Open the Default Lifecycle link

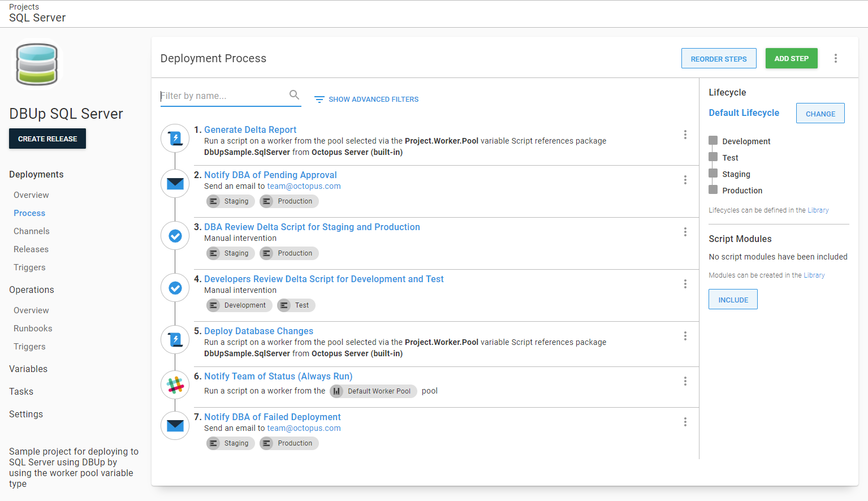pyautogui.click(x=744, y=113)
